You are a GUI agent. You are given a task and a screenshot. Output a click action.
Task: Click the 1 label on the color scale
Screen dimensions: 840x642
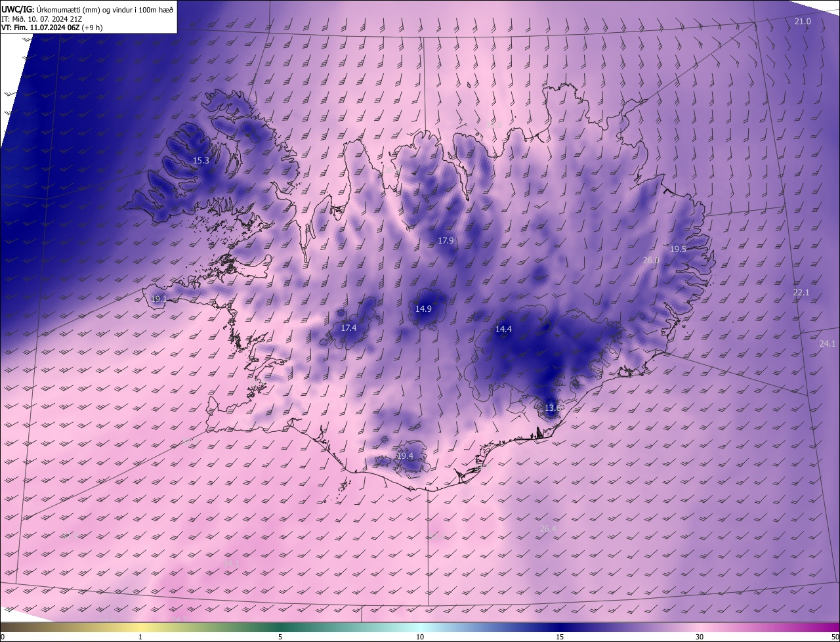[x=140, y=637]
